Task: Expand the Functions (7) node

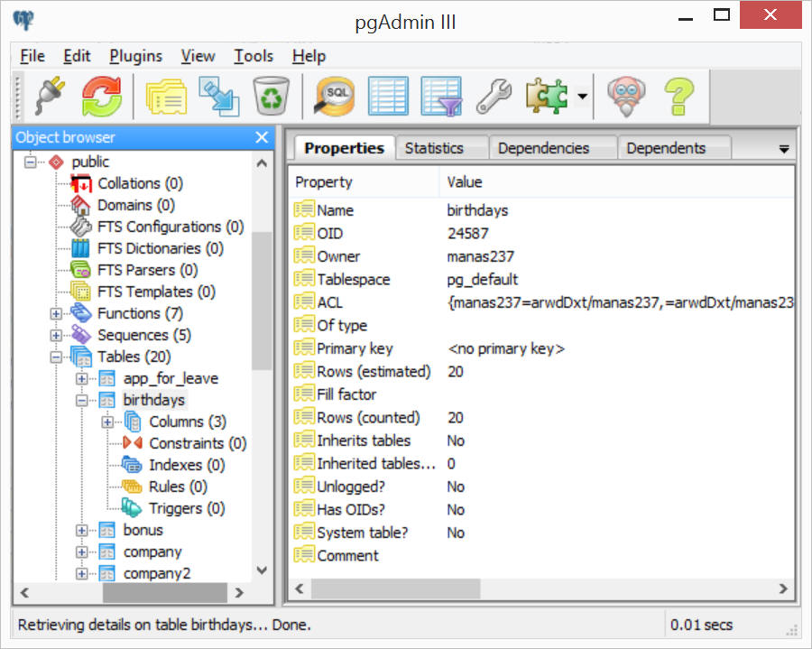Action: 57,314
